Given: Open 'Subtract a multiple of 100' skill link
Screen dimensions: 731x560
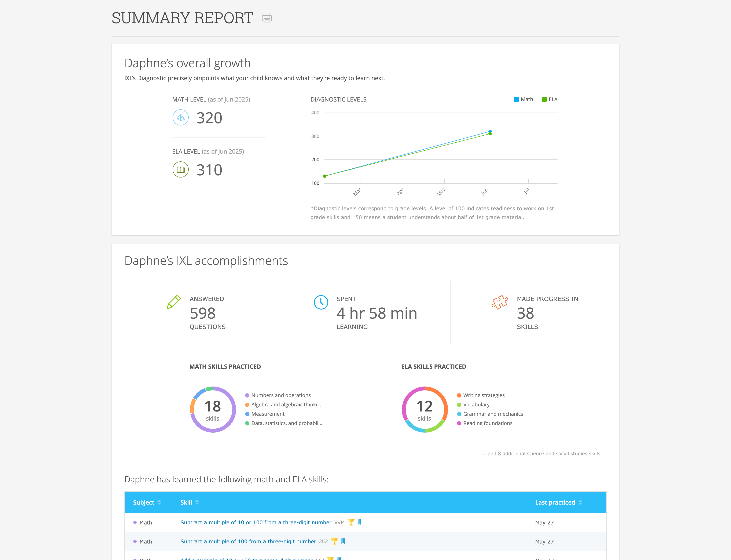Looking at the screenshot, I should pyautogui.click(x=248, y=541).
